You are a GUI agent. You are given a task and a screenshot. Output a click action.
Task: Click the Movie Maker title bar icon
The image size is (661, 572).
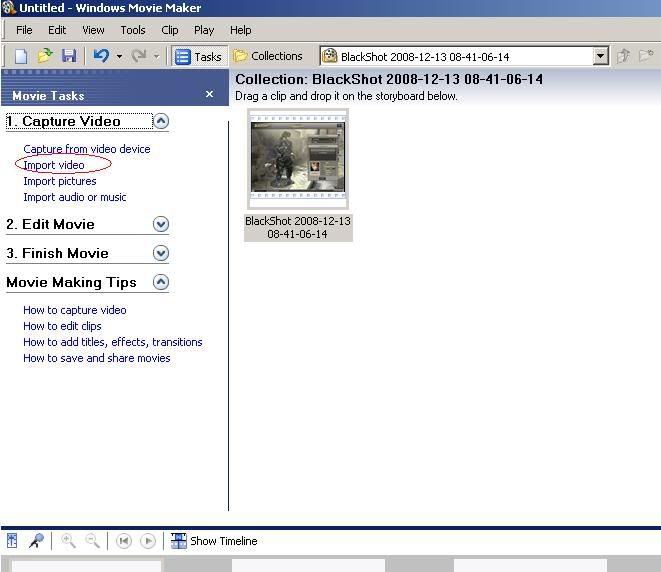point(9,8)
